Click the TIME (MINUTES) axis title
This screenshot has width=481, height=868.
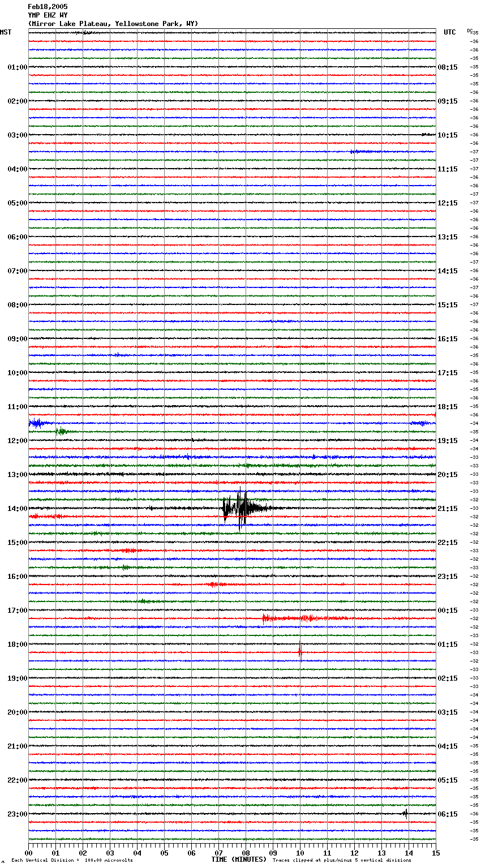point(239,859)
